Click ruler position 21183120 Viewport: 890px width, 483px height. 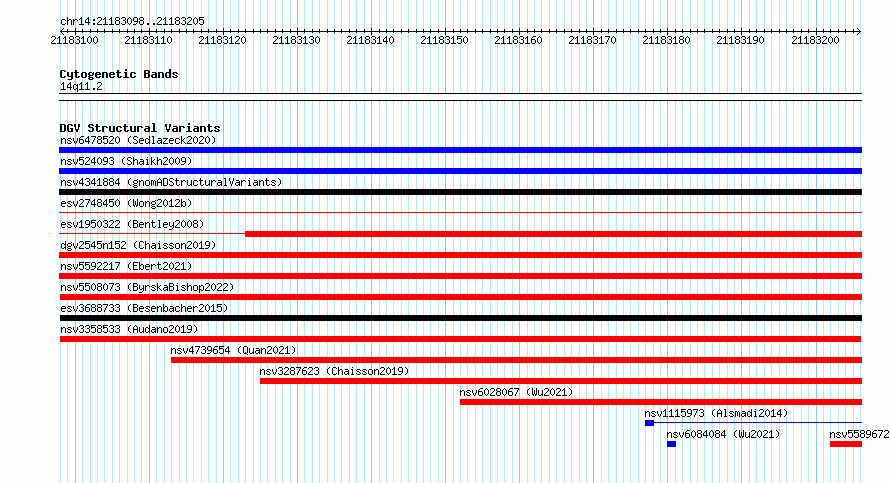222,40
